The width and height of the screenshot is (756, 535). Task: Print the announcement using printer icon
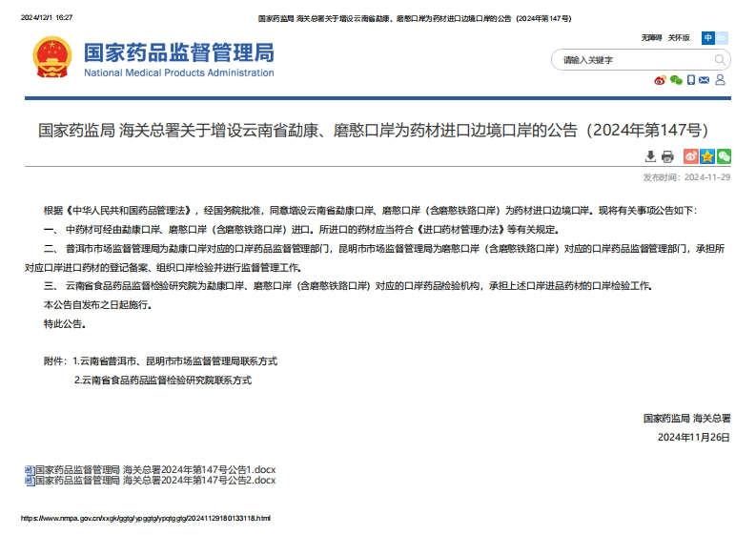667,156
